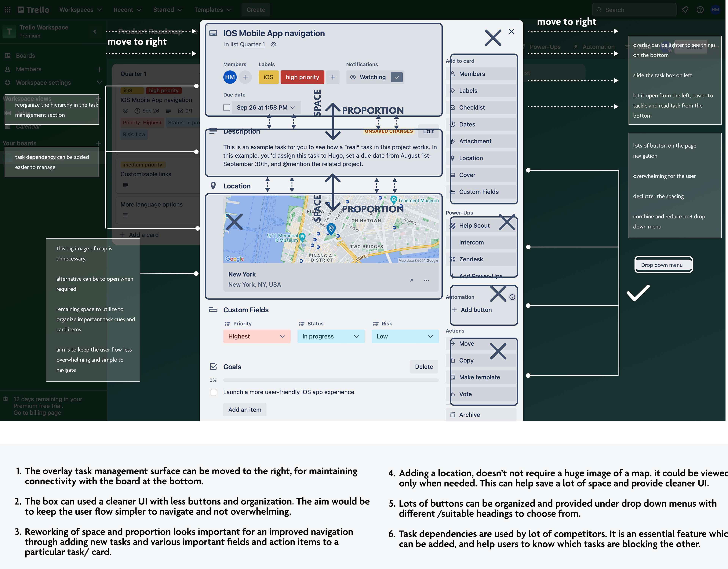Open the Priority Highest dropdown

click(x=257, y=336)
